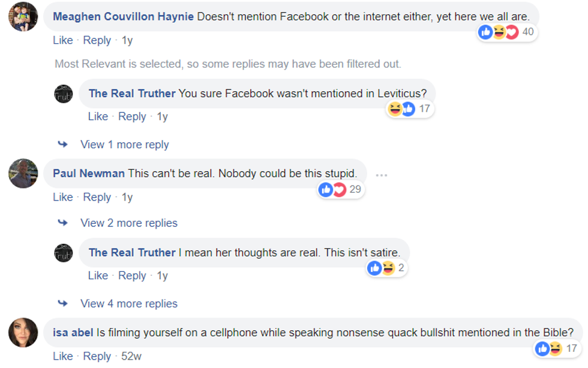The width and height of the screenshot is (588, 368).
Task: Reply to the Leviticus comment by The Real Truther
Action: tap(132, 116)
